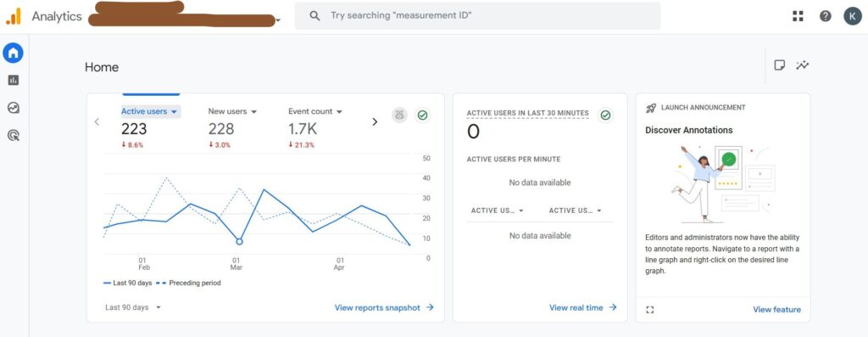Show previous metrics with left chevron
The image size is (868, 337).
(97, 122)
